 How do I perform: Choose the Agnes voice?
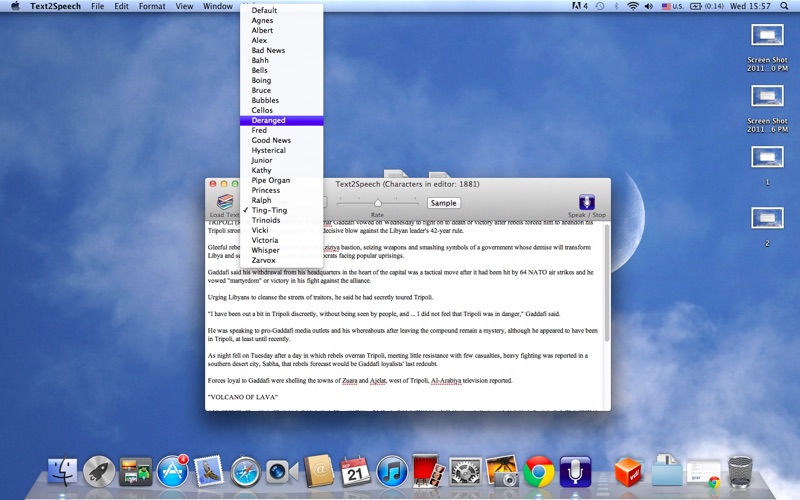pos(282,20)
